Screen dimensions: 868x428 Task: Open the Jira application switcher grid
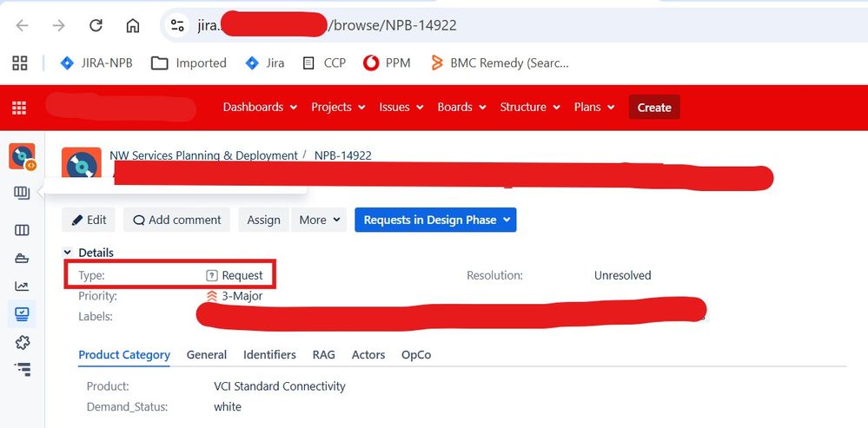19,108
